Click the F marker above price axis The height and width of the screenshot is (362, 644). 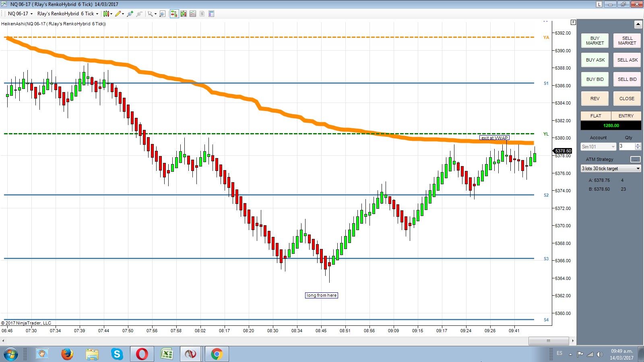[x=573, y=22]
